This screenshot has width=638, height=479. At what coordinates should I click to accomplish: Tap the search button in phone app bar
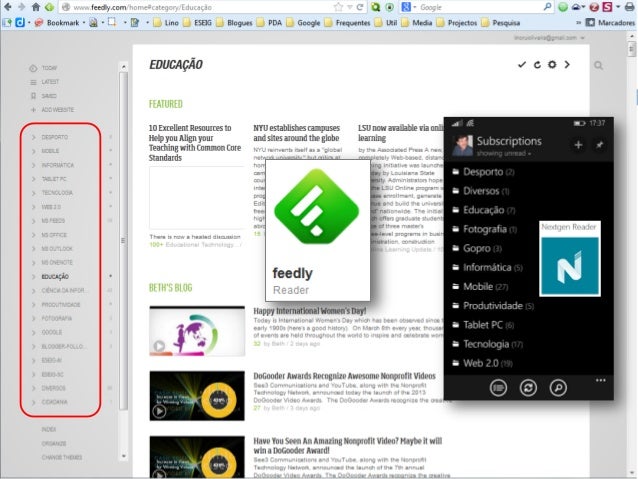(x=558, y=387)
